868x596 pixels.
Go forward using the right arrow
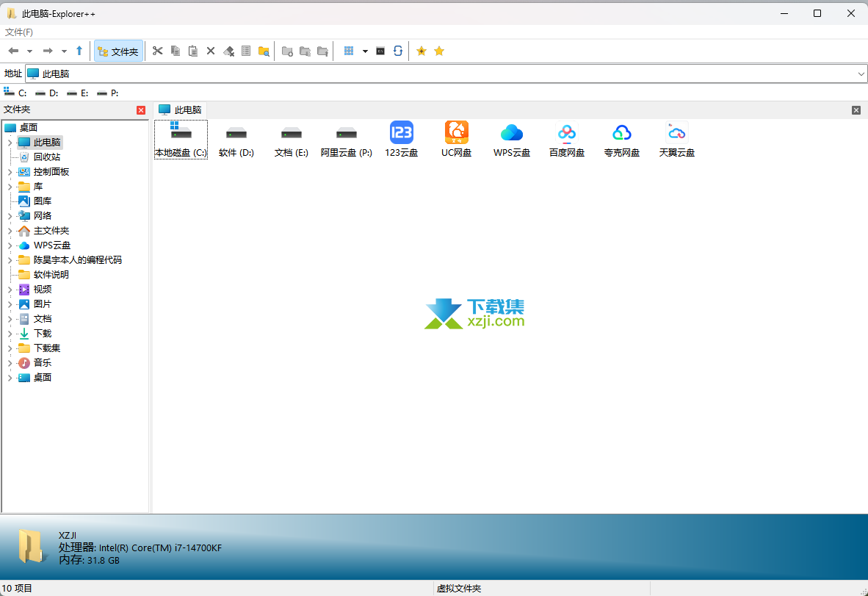click(48, 51)
